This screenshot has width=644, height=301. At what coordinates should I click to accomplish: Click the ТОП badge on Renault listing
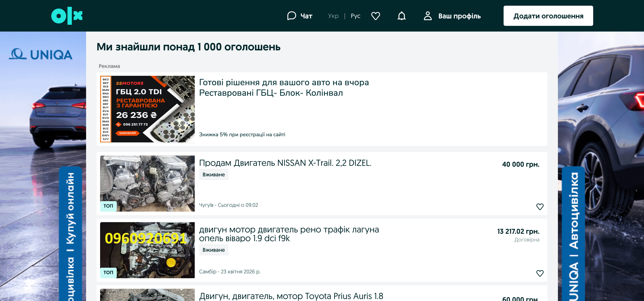pyautogui.click(x=108, y=273)
